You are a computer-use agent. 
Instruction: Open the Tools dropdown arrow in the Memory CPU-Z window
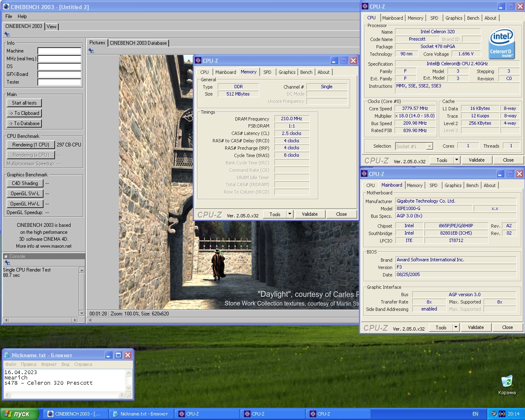pos(290,214)
